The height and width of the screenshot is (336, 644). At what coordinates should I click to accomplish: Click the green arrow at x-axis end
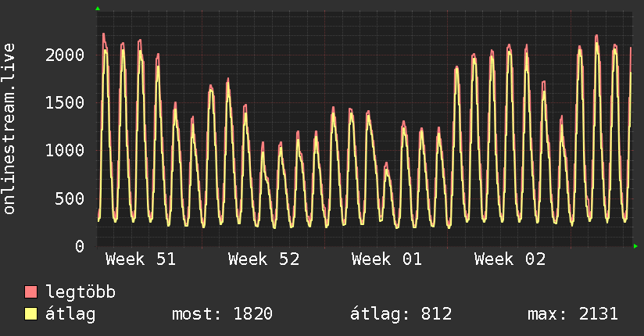click(x=635, y=246)
